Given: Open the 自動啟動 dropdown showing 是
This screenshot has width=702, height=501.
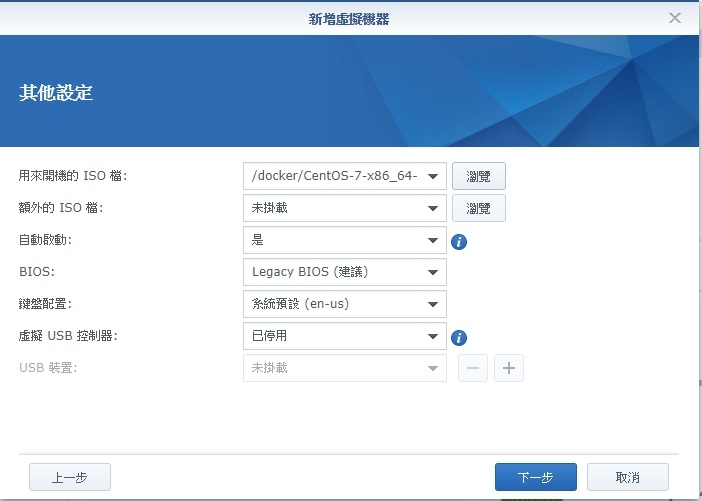Looking at the screenshot, I should pos(345,240).
